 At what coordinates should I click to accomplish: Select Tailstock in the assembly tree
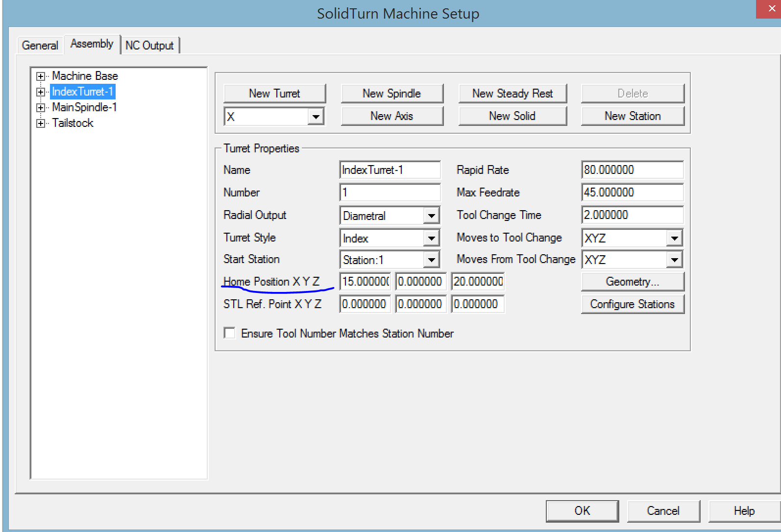(x=73, y=123)
